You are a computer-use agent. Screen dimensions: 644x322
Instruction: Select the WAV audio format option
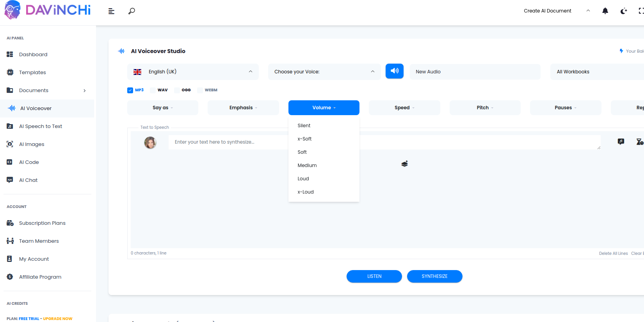[x=153, y=90]
